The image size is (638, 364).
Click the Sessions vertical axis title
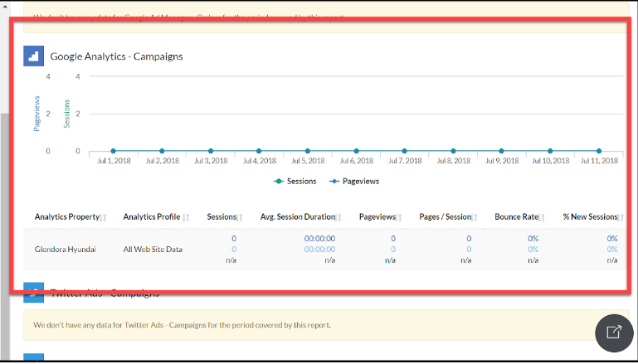[x=66, y=114]
